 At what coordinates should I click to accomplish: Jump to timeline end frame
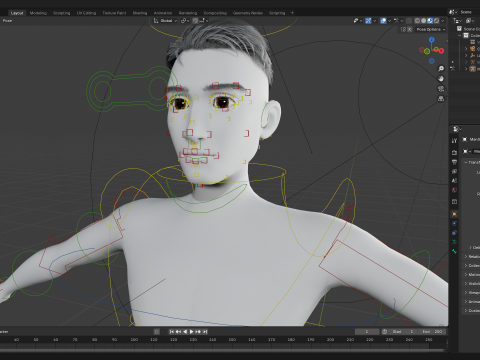coord(205,332)
